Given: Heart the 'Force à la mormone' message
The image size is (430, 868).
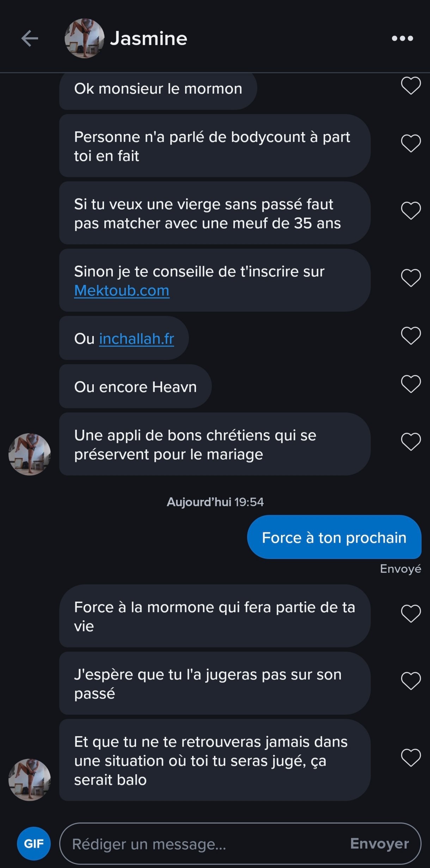Looking at the screenshot, I should pos(411,614).
